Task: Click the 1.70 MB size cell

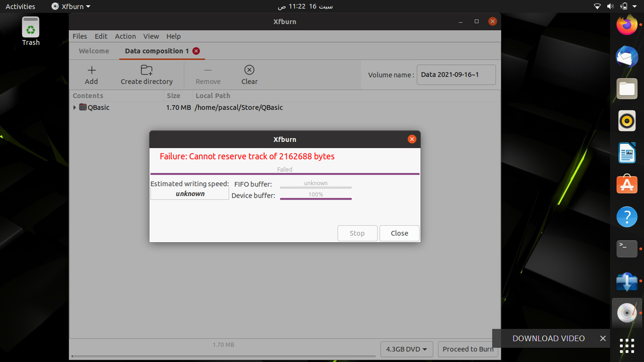Action: click(x=179, y=108)
